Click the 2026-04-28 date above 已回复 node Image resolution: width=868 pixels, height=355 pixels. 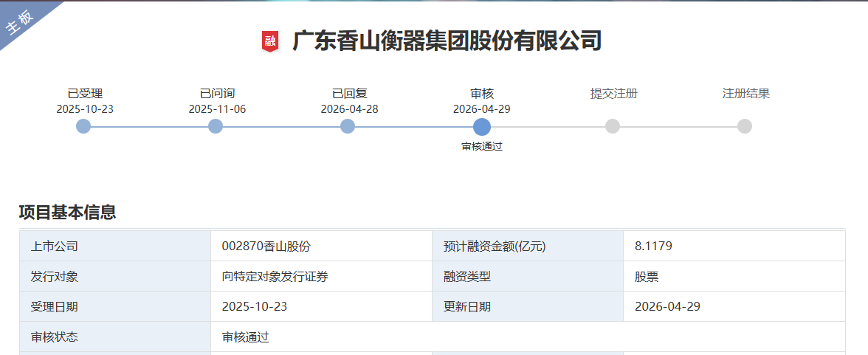(x=349, y=109)
